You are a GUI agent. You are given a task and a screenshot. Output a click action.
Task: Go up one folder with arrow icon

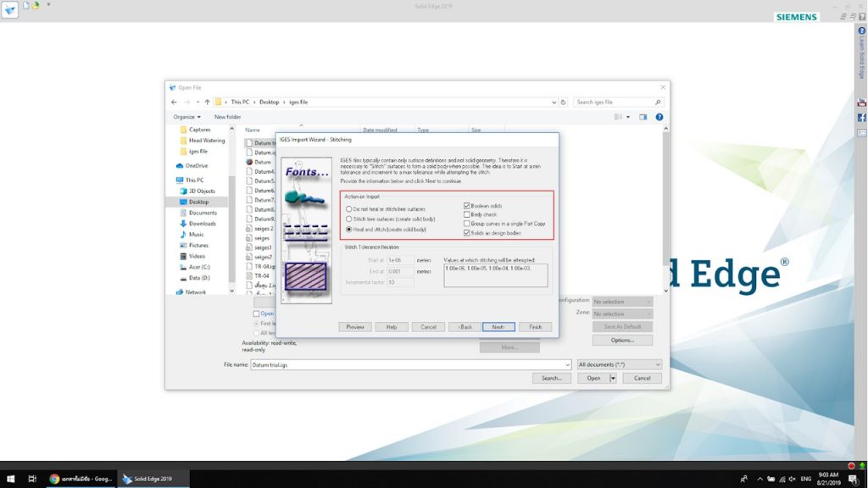point(207,102)
